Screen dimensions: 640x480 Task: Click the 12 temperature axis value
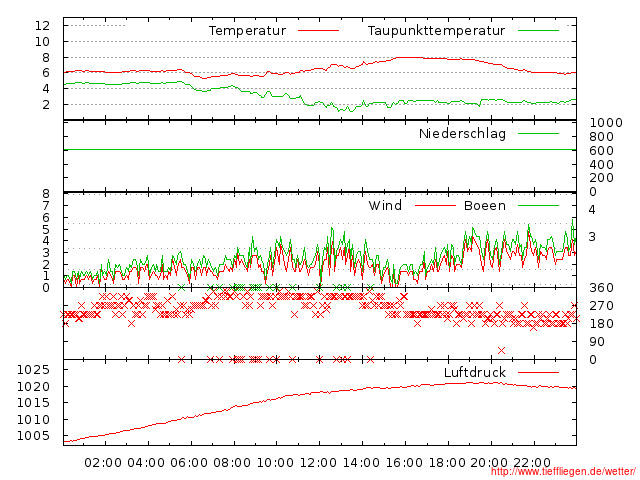point(42,26)
